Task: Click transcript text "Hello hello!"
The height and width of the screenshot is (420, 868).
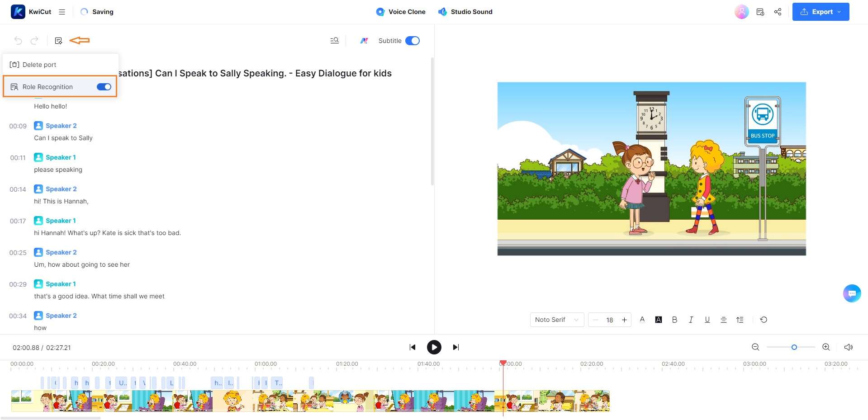Action: point(51,106)
